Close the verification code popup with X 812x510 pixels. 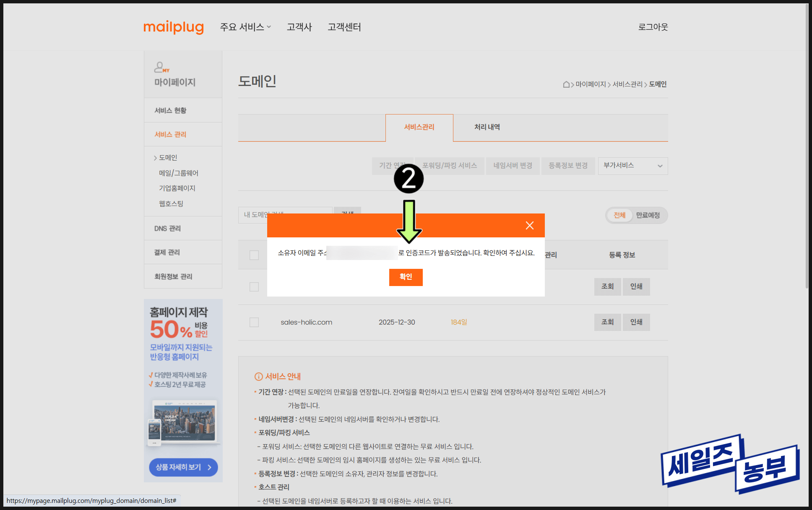[529, 226]
